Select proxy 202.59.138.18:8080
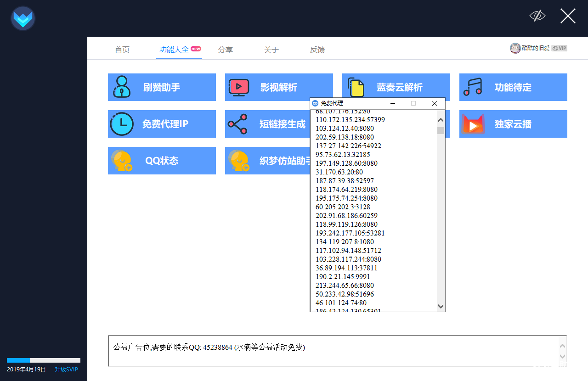Viewport: 588px width, 381px height. click(x=345, y=137)
